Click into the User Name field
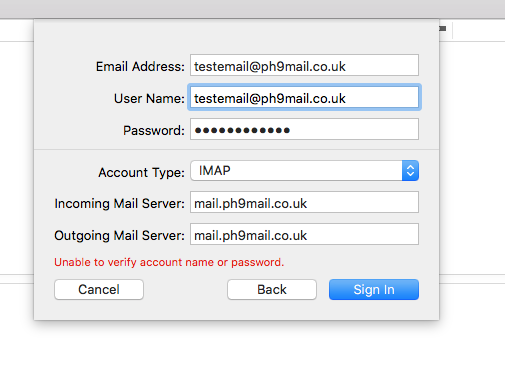Image resolution: width=505 pixels, height=368 pixels. coord(304,97)
